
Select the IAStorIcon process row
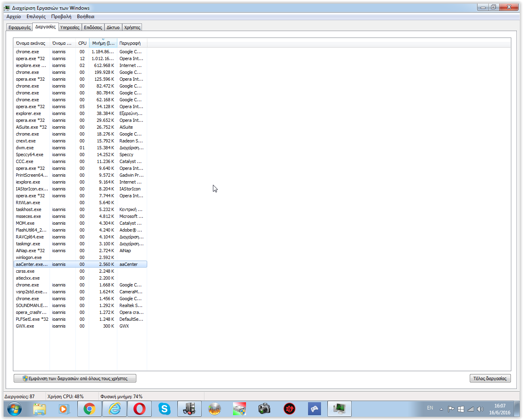[x=80, y=189]
